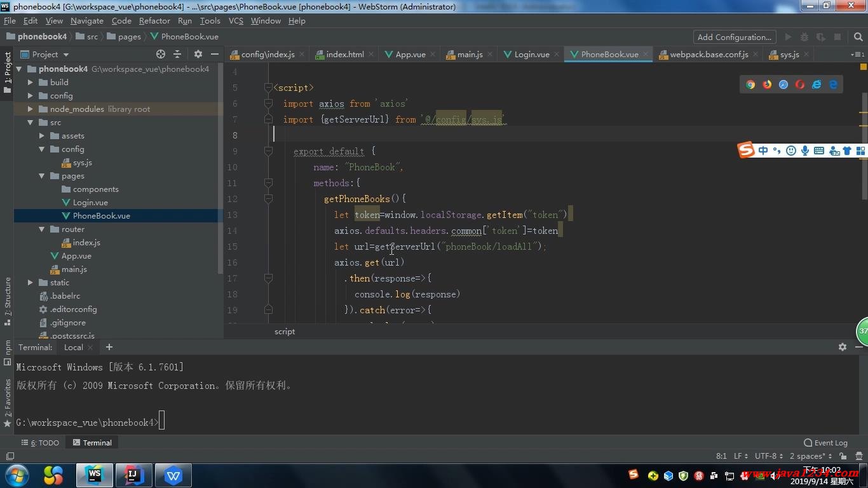
Task: Open the Navigate menu
Action: 87,20
